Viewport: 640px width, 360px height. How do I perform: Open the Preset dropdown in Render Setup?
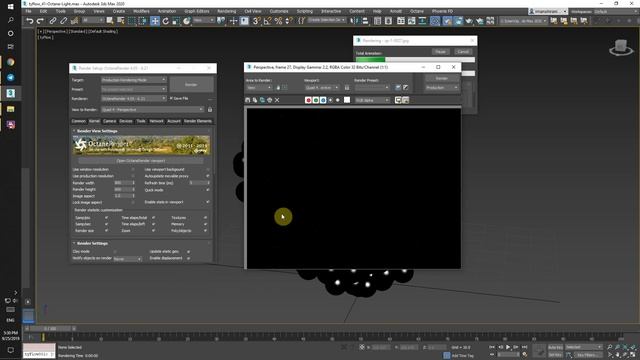(x=133, y=89)
